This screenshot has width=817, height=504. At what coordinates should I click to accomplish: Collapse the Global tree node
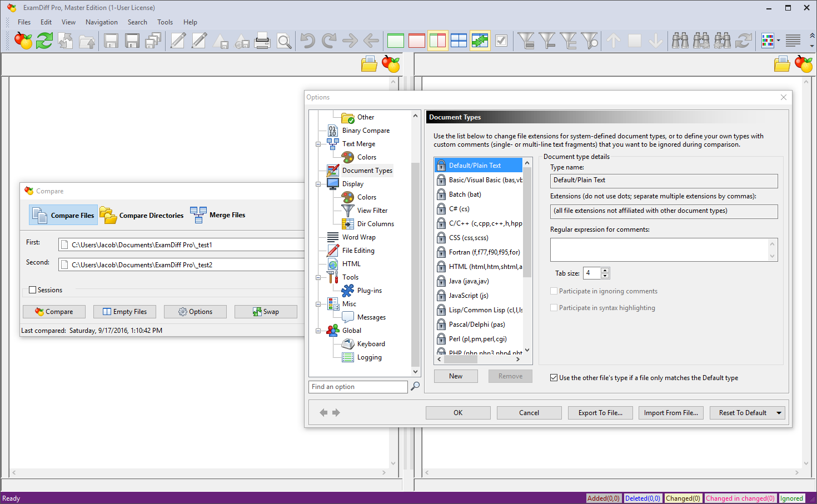[318, 331]
